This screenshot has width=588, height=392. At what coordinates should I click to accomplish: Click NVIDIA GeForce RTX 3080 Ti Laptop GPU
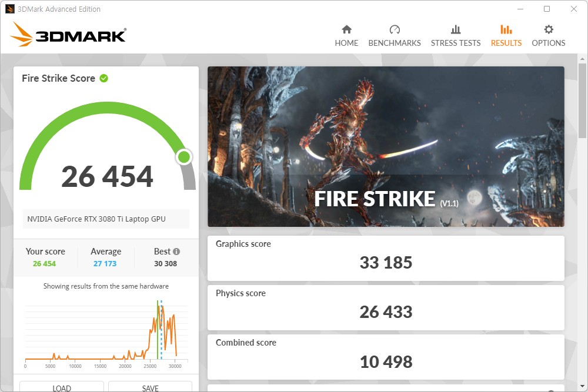coord(96,219)
